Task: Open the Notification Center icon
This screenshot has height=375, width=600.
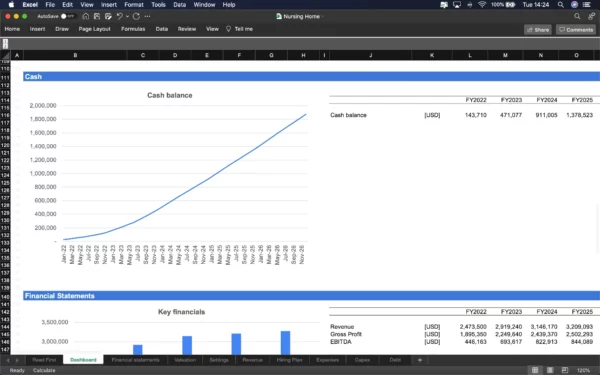Action: pyautogui.click(x=587, y=5)
